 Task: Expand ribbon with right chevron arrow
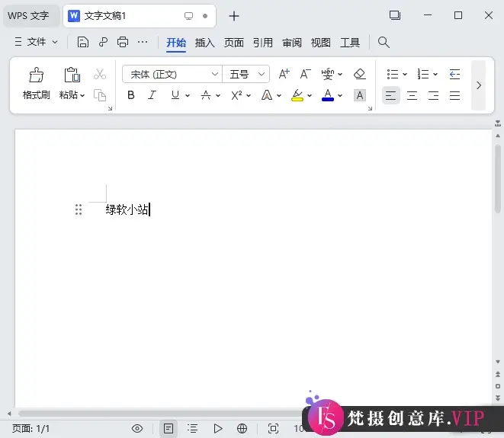coord(479,85)
